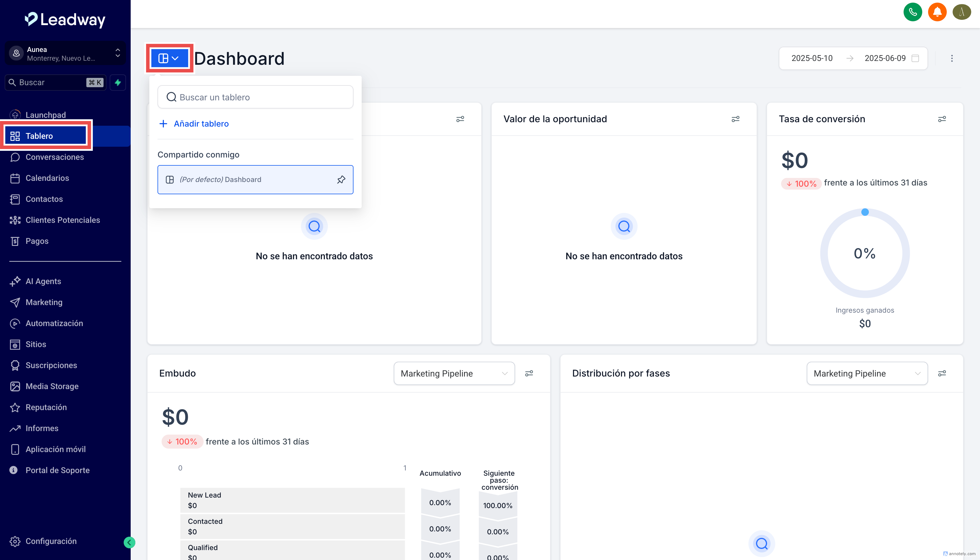The width and height of the screenshot is (980, 560).
Task: Click the user avatar in top bar
Action: point(962,12)
